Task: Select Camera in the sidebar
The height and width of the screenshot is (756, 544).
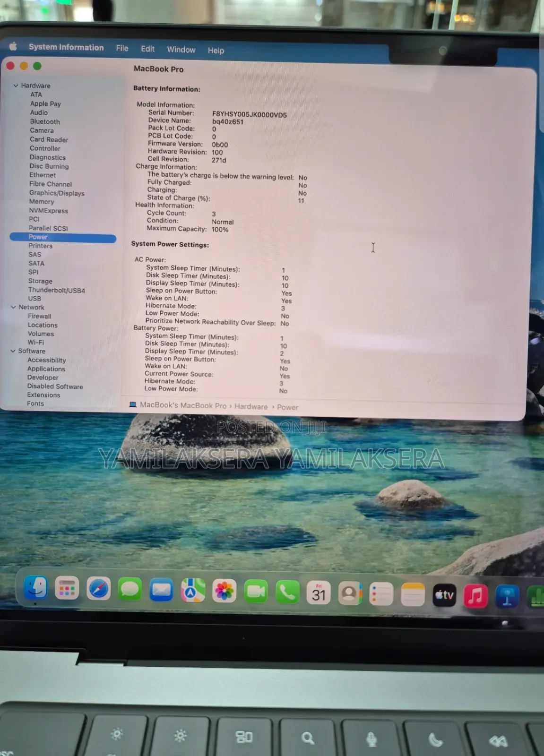Action: pyautogui.click(x=42, y=130)
